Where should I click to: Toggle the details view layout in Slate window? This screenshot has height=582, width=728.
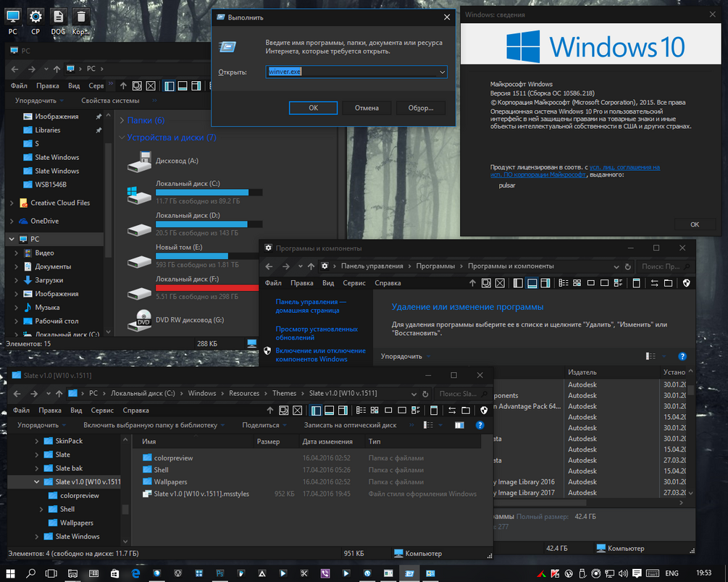pos(361,410)
